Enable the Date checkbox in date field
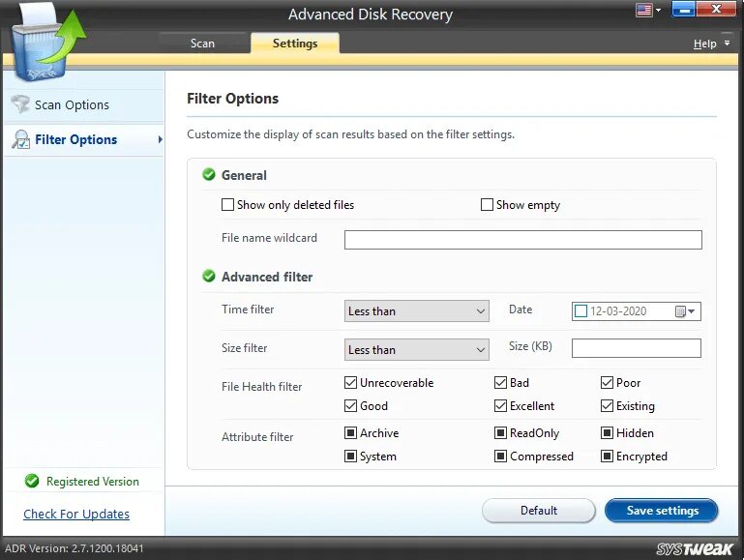The width and height of the screenshot is (744, 560). tap(580, 311)
